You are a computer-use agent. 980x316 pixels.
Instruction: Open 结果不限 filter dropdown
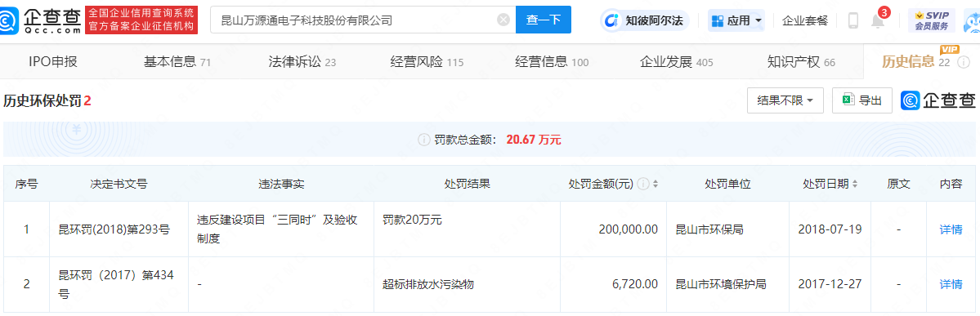pos(785,100)
